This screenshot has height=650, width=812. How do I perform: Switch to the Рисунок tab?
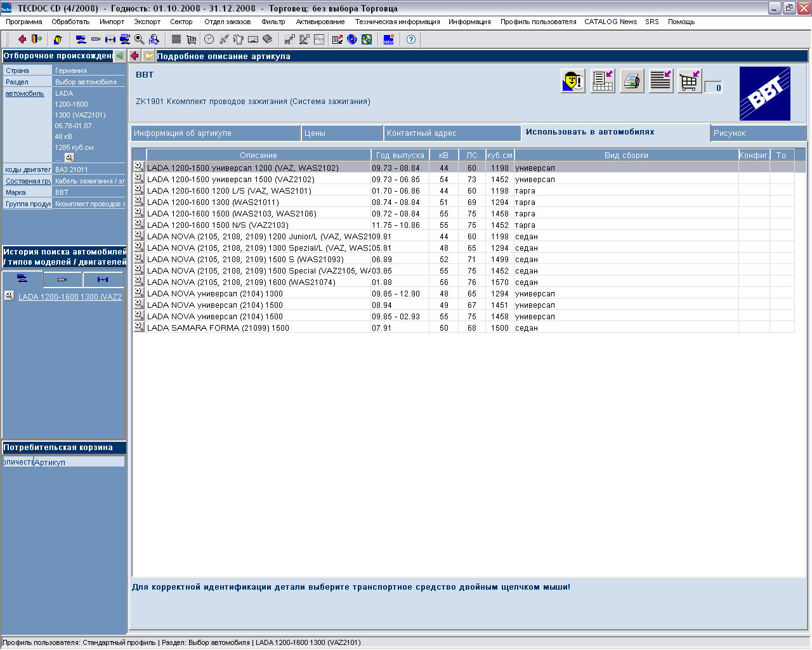[x=758, y=133]
